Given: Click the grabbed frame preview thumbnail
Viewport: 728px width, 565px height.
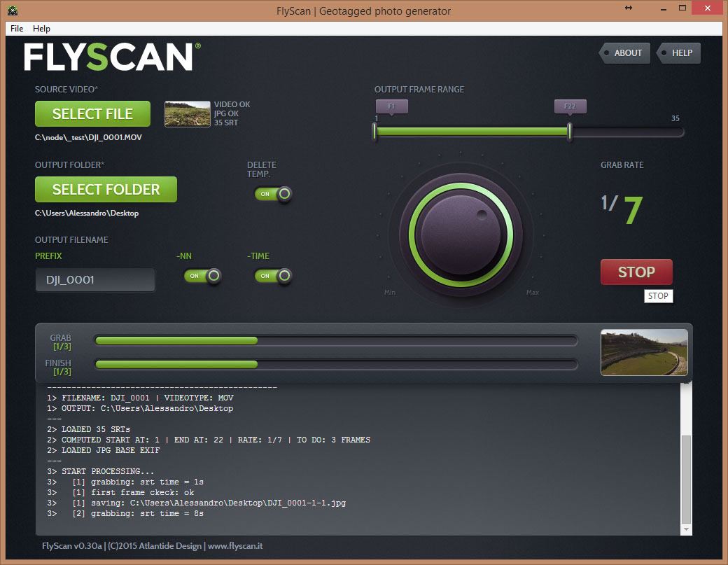Looking at the screenshot, I should tap(644, 352).
